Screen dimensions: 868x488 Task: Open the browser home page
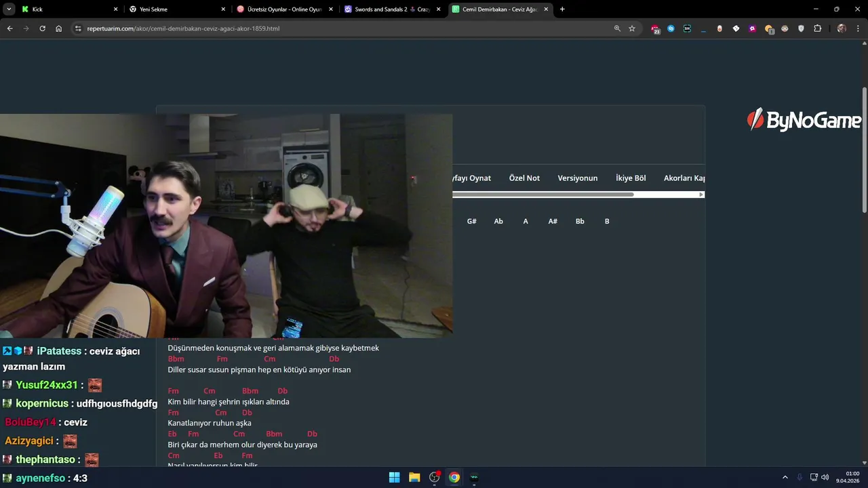59,28
